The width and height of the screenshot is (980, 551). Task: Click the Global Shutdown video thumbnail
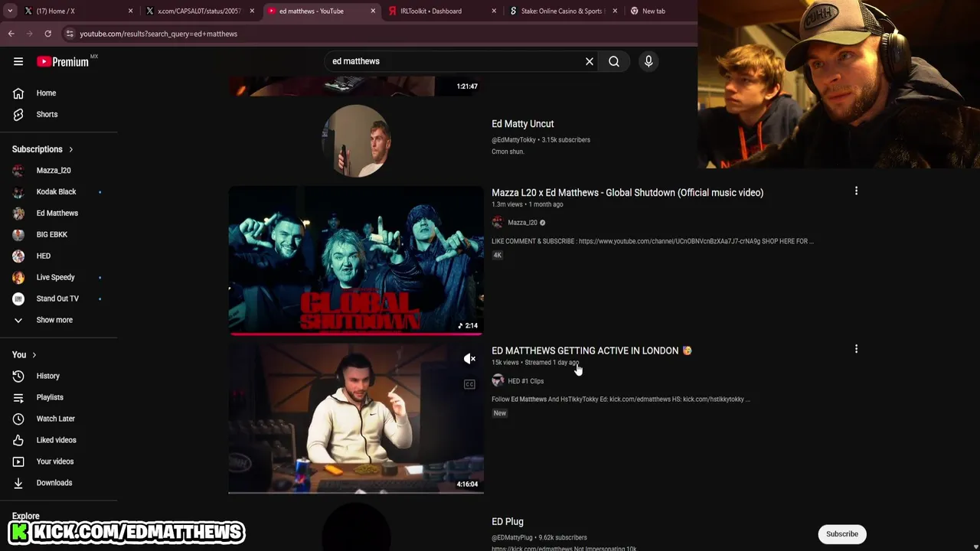coord(356,261)
